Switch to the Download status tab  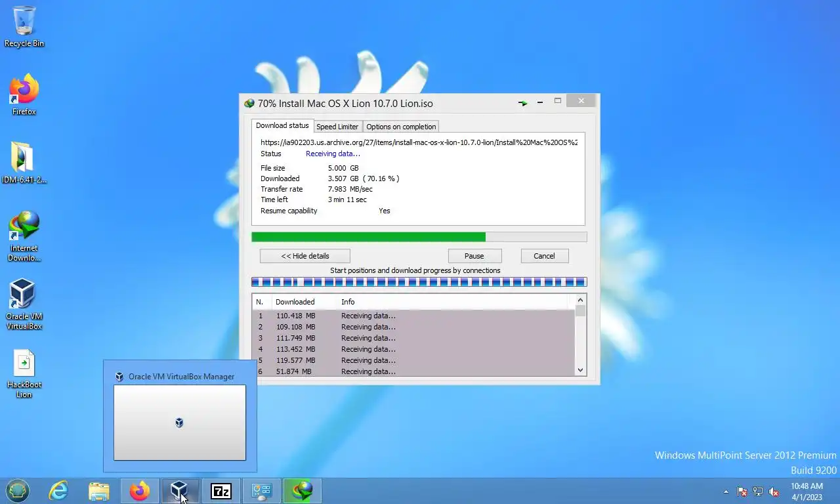282,125
